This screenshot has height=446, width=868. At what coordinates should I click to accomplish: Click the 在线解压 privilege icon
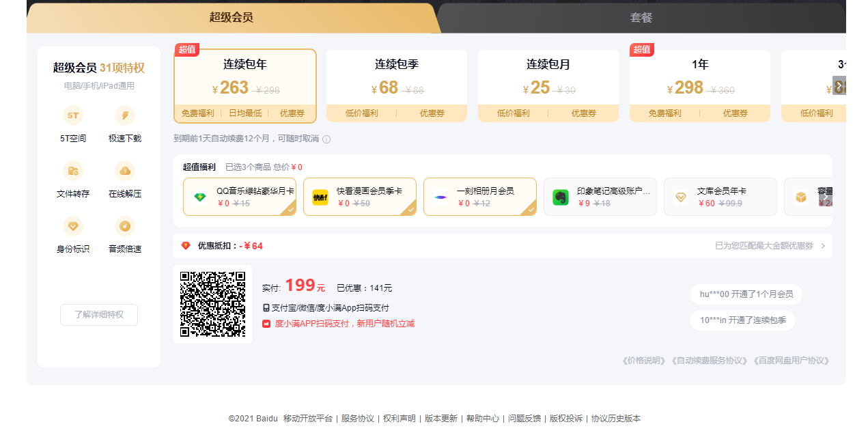(124, 171)
